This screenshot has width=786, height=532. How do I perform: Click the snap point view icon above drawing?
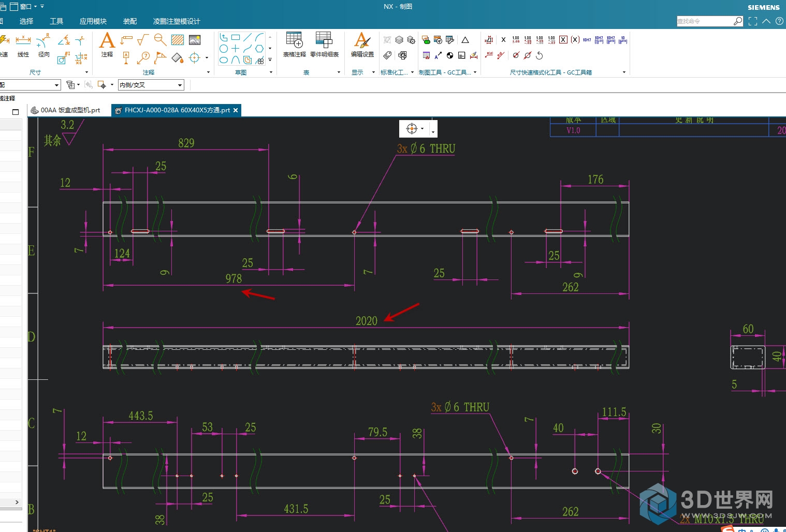(x=412, y=128)
